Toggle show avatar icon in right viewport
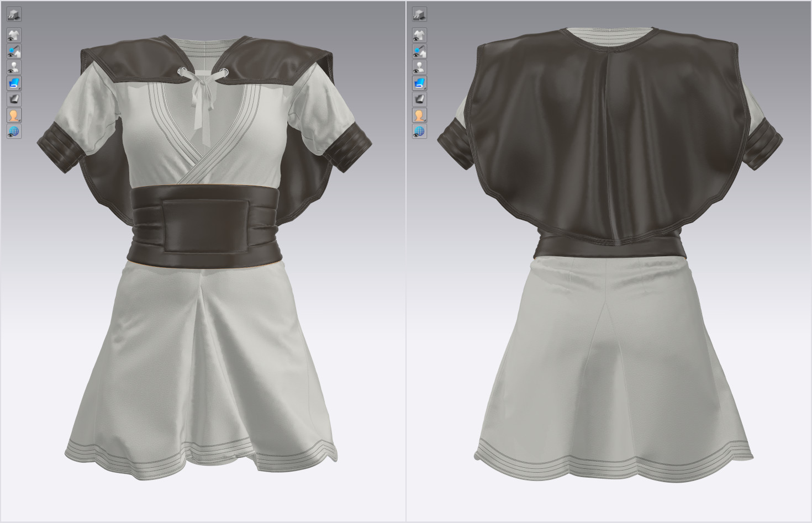Image resolution: width=812 pixels, height=523 pixels. pos(420,67)
